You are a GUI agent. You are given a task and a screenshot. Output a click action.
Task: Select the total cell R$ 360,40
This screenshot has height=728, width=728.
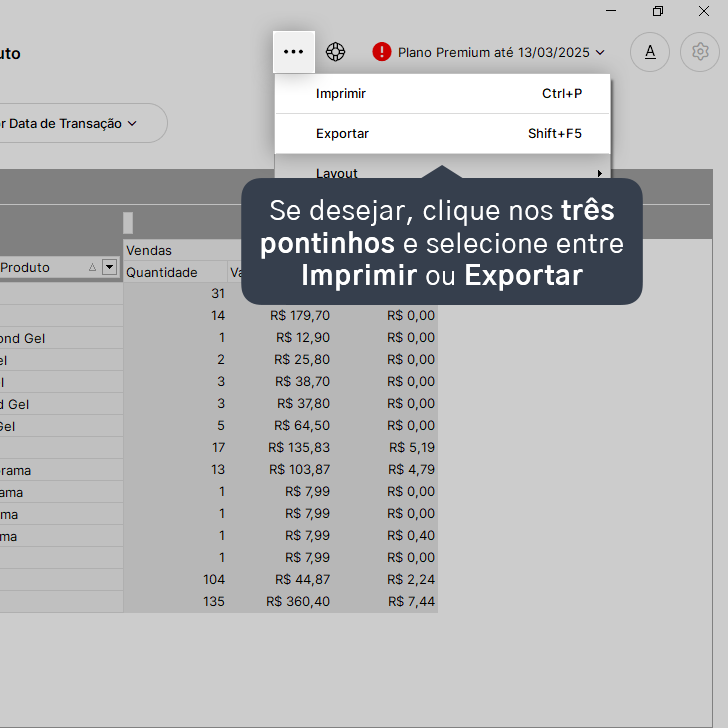[298, 602]
